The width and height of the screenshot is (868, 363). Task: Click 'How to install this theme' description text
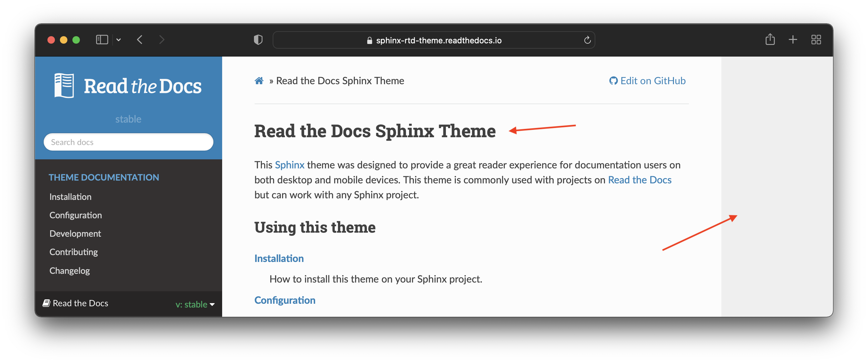point(375,279)
